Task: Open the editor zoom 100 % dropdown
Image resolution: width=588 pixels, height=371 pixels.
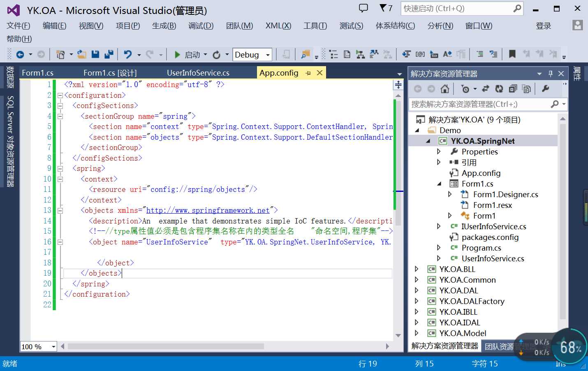Action: click(53, 347)
